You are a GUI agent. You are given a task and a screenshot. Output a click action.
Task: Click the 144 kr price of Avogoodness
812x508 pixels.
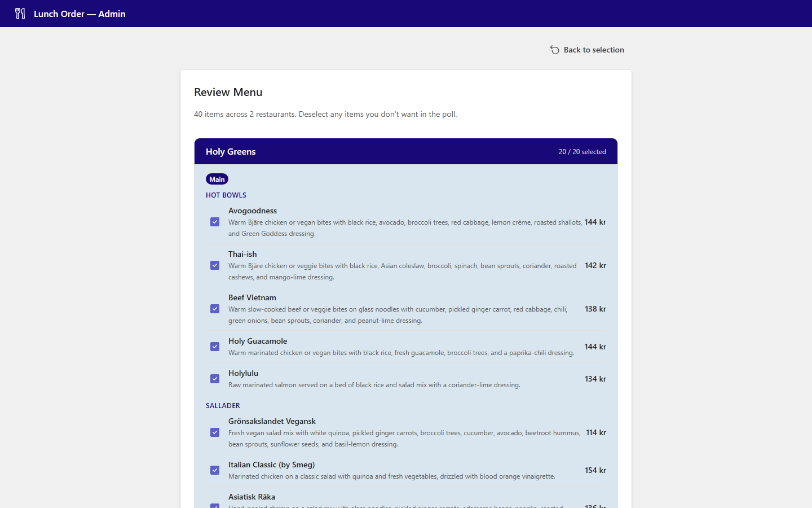tap(595, 222)
